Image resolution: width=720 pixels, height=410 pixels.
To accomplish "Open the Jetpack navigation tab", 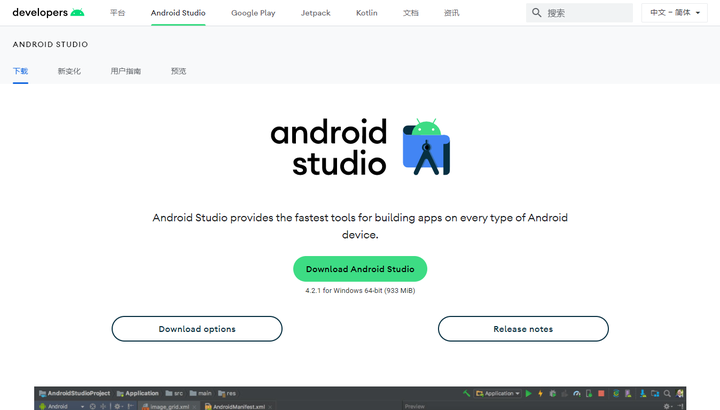I will (315, 13).
